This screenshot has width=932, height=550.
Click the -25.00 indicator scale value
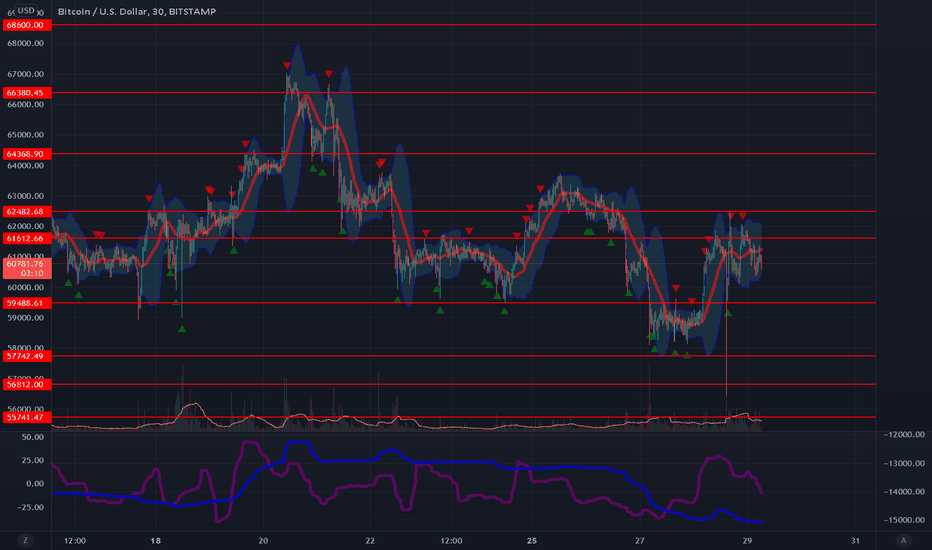31,507
